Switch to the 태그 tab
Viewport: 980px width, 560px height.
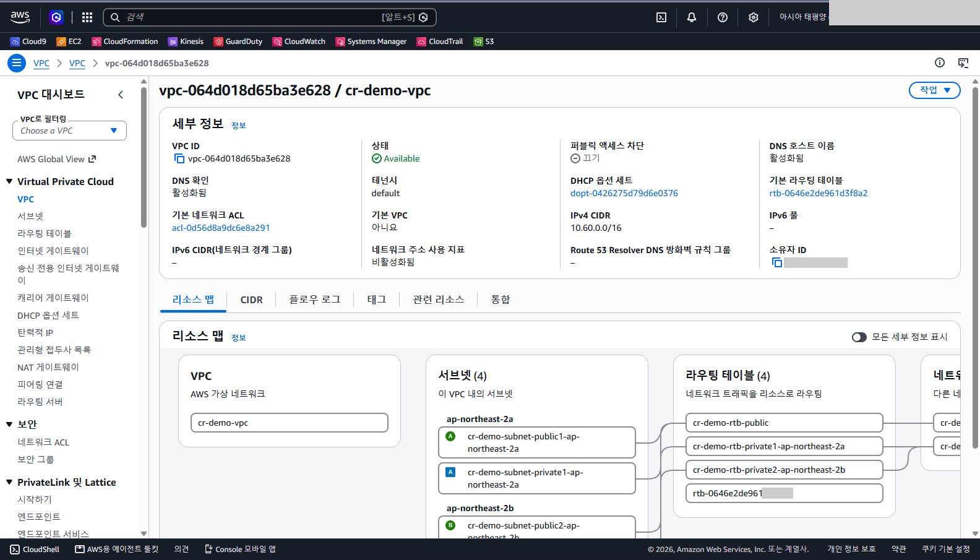click(376, 299)
